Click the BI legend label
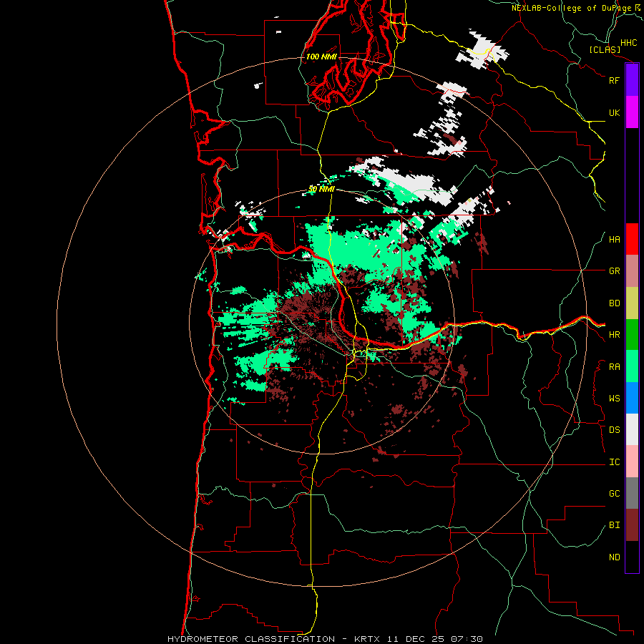The height and width of the screenshot is (644, 644). tap(614, 525)
